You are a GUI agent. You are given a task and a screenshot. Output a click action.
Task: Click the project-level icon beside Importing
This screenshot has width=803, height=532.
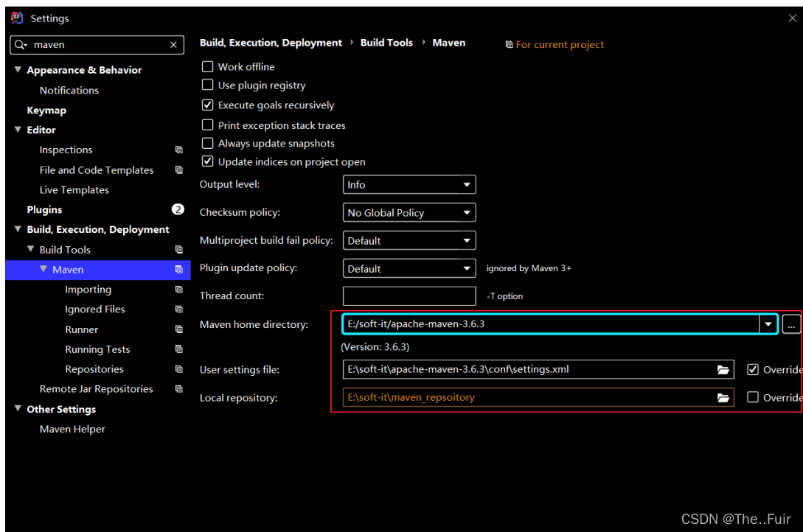pos(178,290)
